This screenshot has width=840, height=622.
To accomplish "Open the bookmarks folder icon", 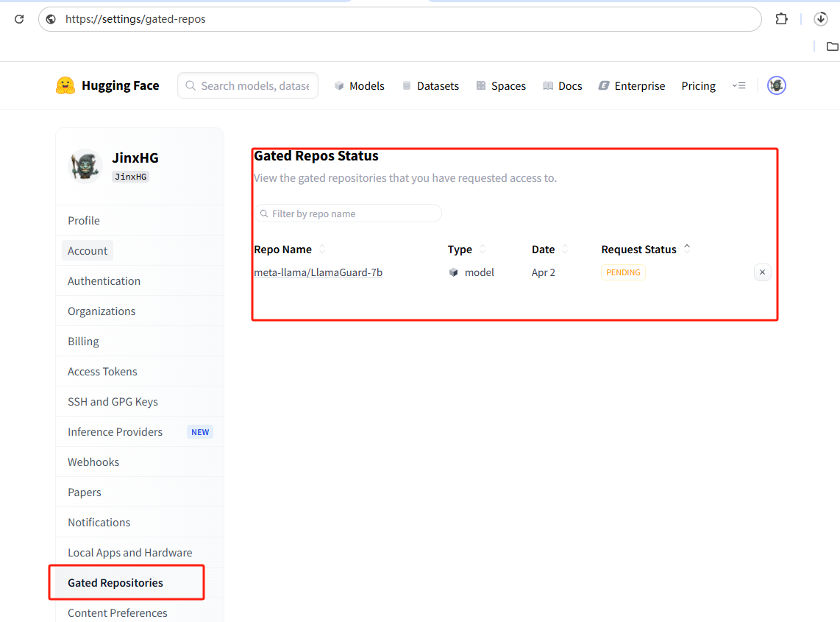I will point(832,46).
